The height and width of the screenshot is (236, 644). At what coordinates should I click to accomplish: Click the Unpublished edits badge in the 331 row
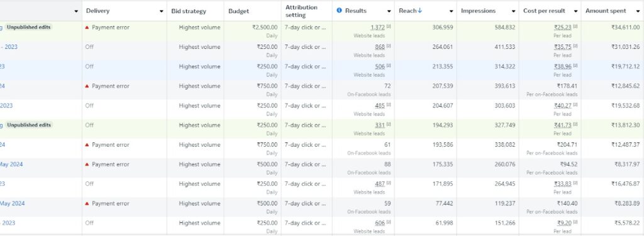pyautogui.click(x=29, y=125)
